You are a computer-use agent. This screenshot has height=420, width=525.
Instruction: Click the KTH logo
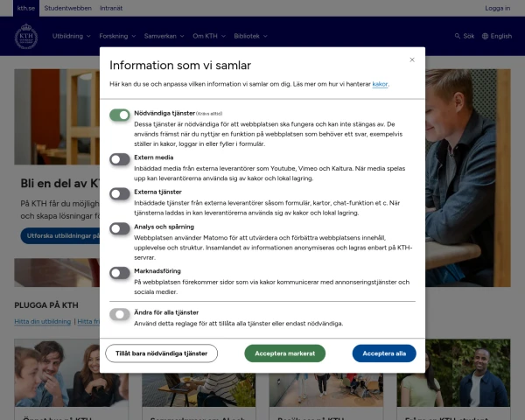click(x=26, y=37)
